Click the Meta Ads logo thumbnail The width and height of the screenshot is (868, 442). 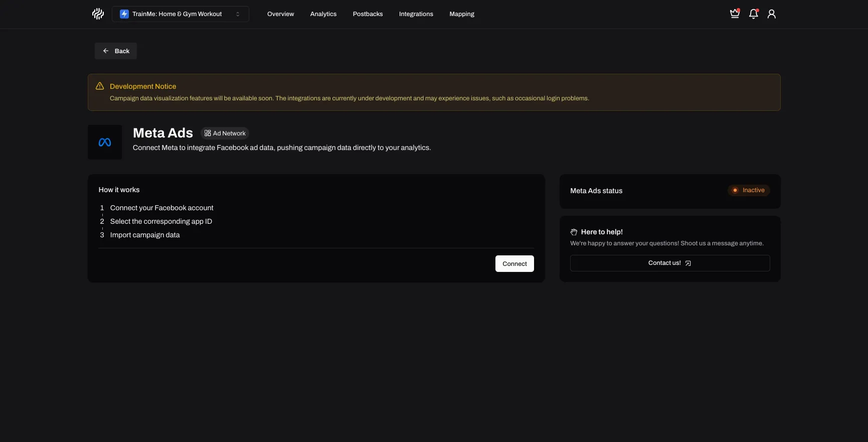pos(105,142)
